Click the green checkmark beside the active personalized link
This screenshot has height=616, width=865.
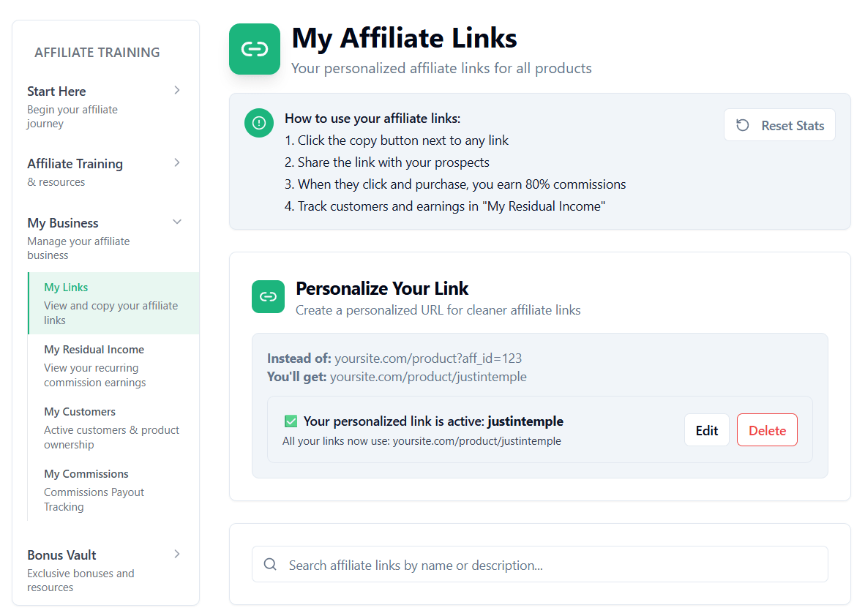[291, 421]
